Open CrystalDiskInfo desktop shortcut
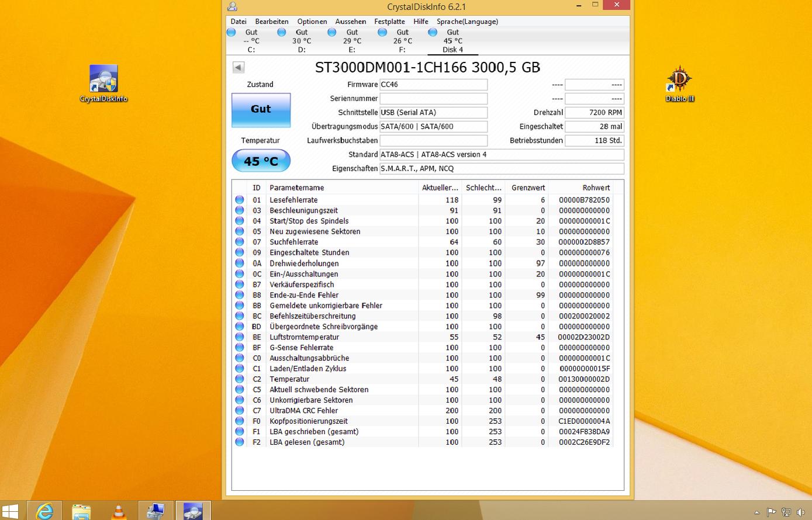This screenshot has height=520, width=812. 103,84
